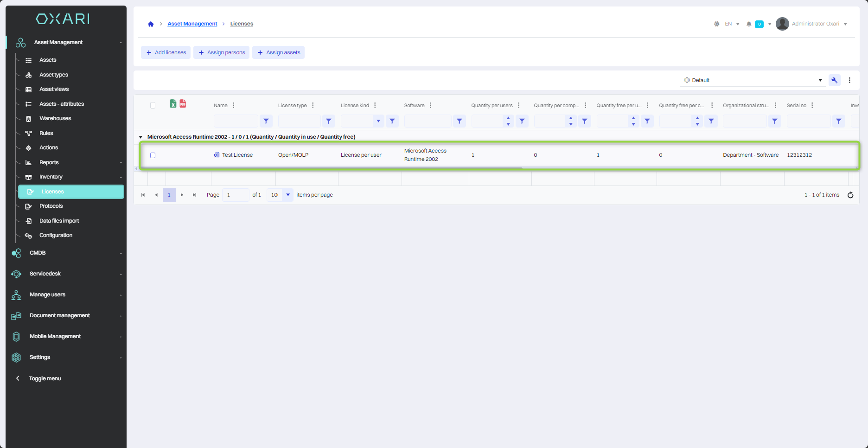Click the Page number input field

pos(235,195)
